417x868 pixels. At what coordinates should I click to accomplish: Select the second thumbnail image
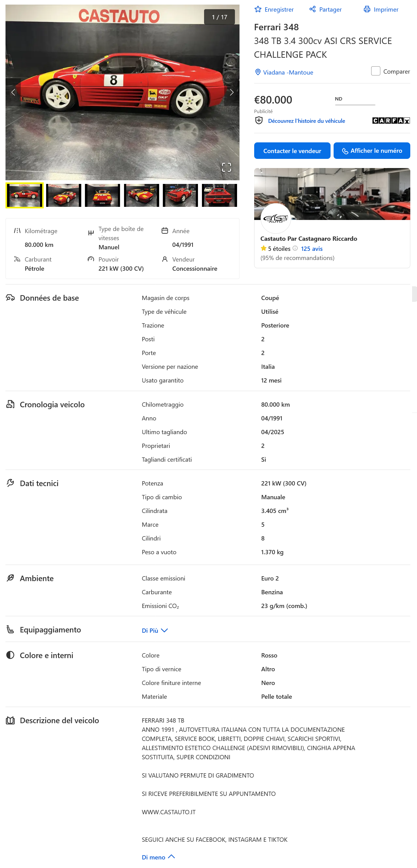[x=64, y=195]
